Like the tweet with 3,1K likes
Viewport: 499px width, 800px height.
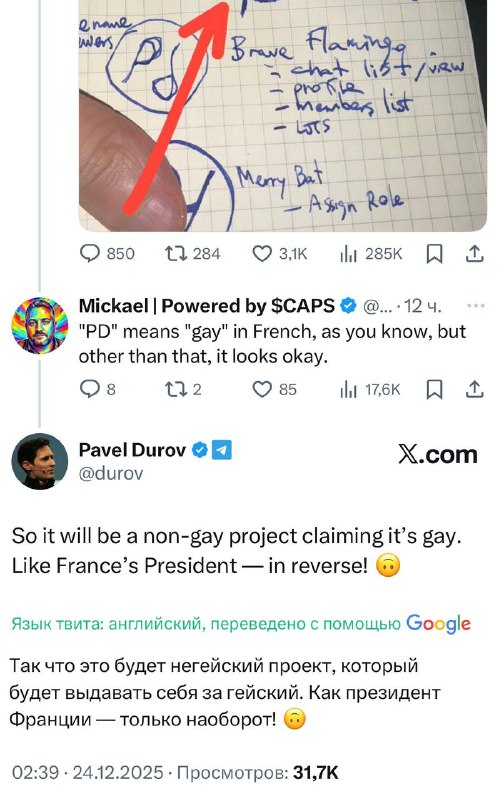point(280,254)
